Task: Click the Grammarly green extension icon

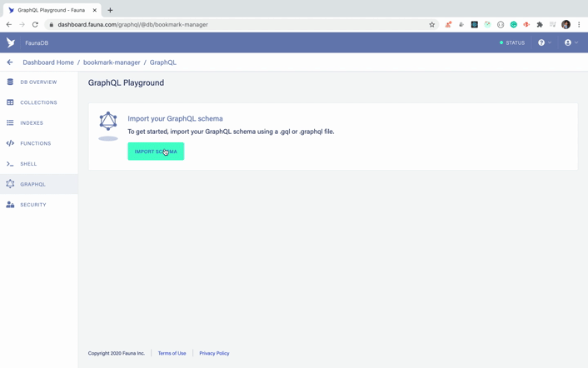Action: [x=514, y=25]
